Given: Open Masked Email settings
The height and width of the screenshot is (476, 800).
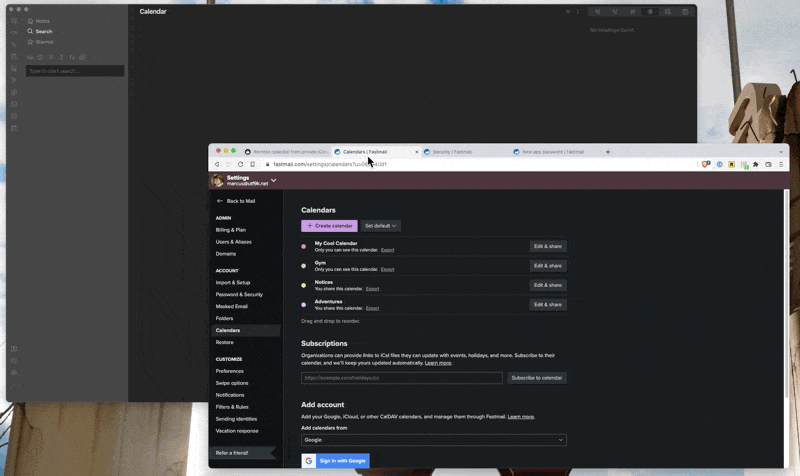Looking at the screenshot, I should (232, 306).
